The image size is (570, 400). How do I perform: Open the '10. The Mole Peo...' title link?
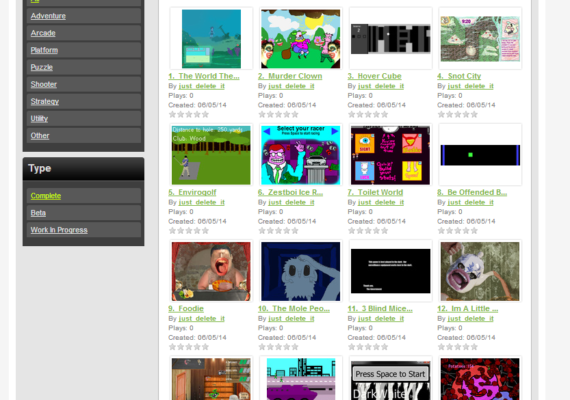pyautogui.click(x=294, y=309)
